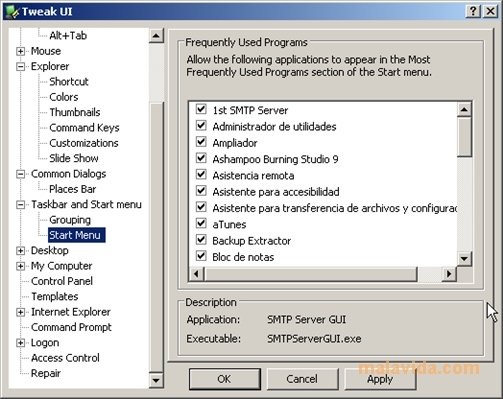Click program list scroll up arrow

coord(464,109)
